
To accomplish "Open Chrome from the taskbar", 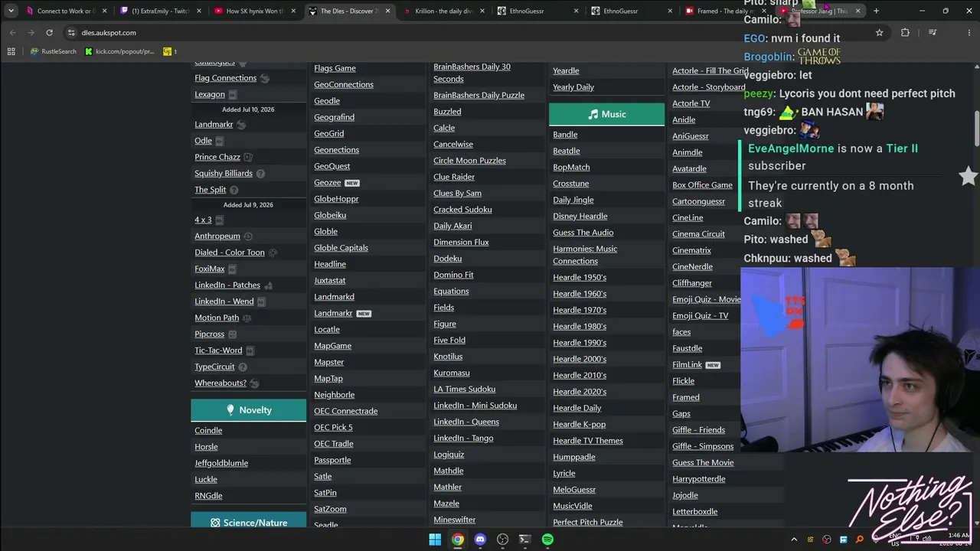I will click(457, 540).
